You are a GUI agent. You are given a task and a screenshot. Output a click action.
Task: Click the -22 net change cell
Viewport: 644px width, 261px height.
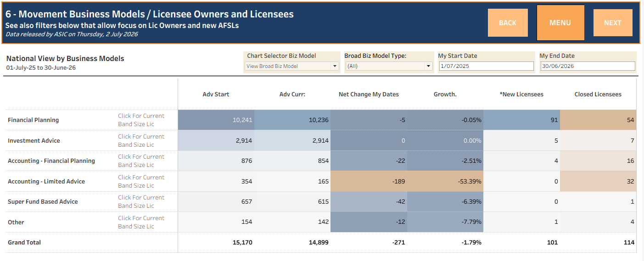(369, 161)
